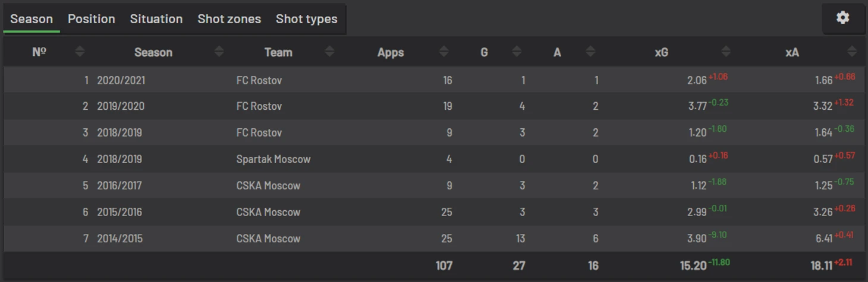This screenshot has width=868, height=282.
Task: Open CSKA Moscow link in 2014/2015 row
Action: [x=268, y=239]
